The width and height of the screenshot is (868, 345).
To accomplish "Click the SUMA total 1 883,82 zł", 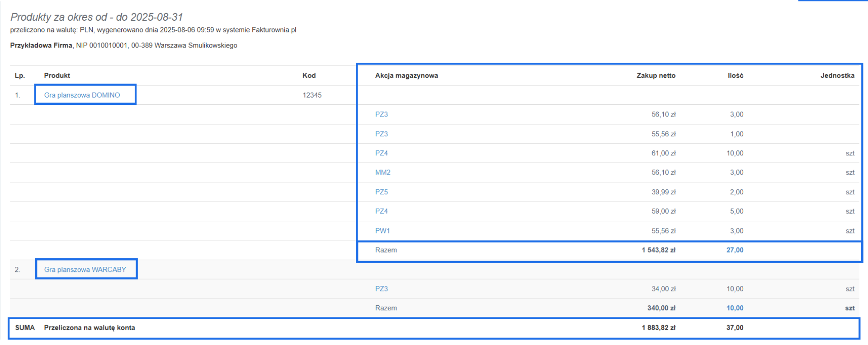I will click(658, 328).
